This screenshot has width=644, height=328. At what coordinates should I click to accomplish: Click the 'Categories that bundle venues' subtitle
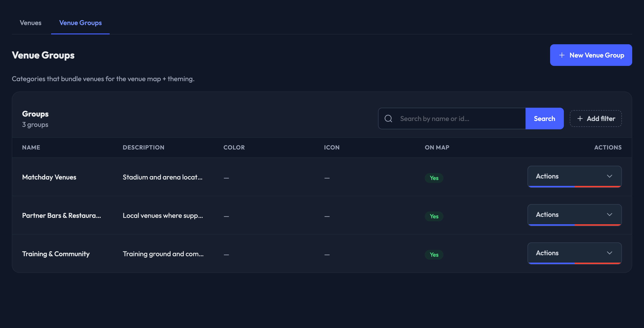(x=103, y=79)
